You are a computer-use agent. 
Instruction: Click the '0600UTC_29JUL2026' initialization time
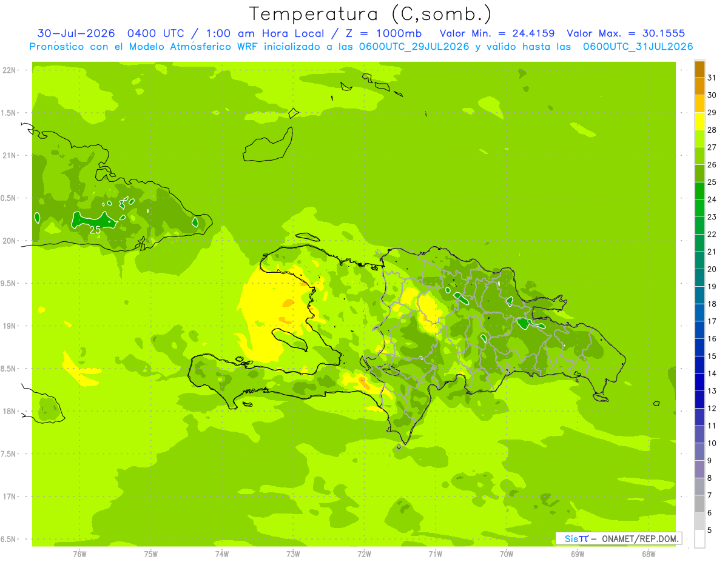[414, 47]
